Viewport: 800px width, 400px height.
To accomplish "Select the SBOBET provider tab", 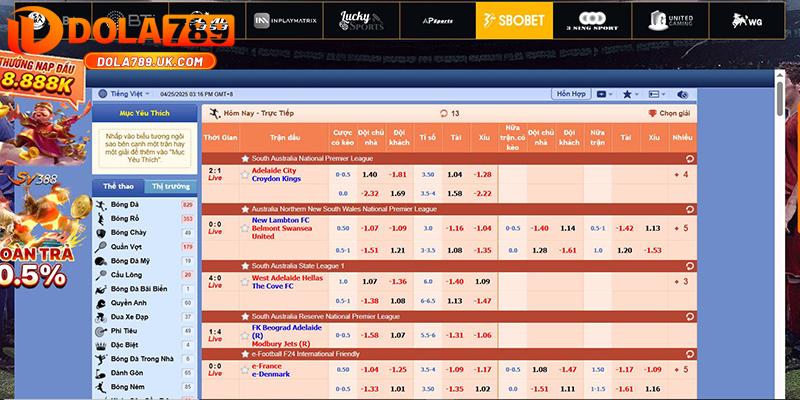I will (514, 20).
